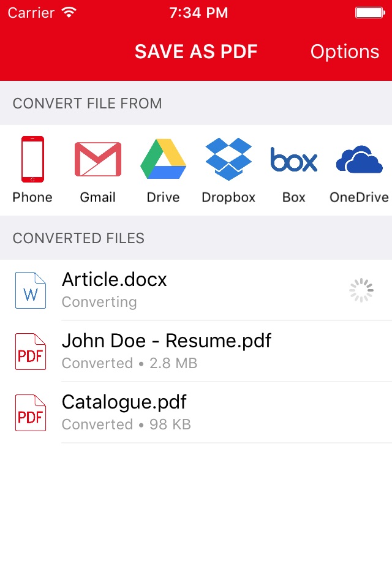Click the Word icon beside Article.docx

click(31, 290)
